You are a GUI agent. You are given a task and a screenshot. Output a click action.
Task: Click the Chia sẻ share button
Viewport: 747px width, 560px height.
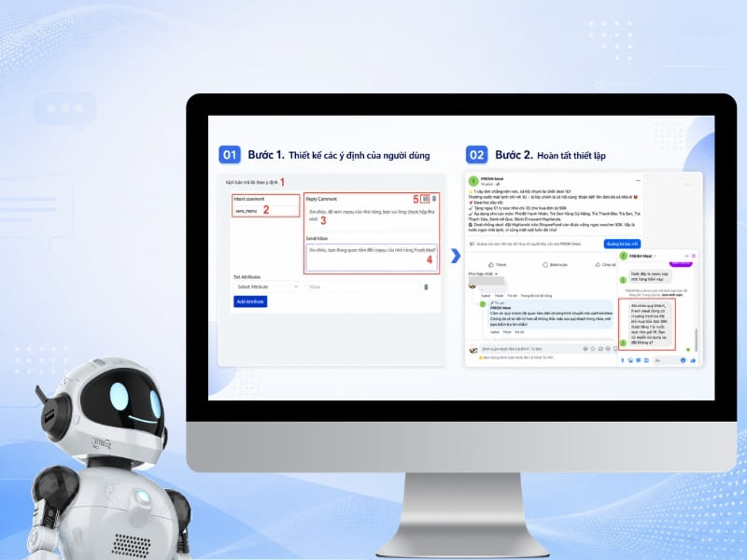[605, 264]
